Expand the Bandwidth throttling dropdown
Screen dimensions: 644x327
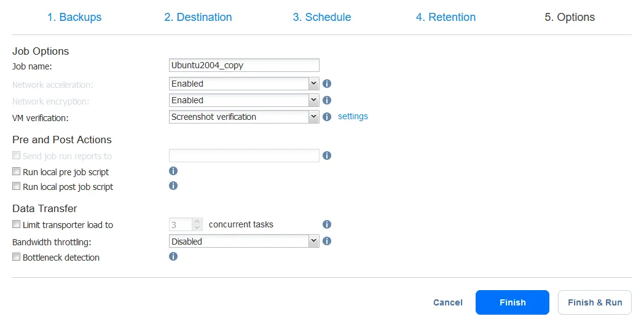[244, 242]
